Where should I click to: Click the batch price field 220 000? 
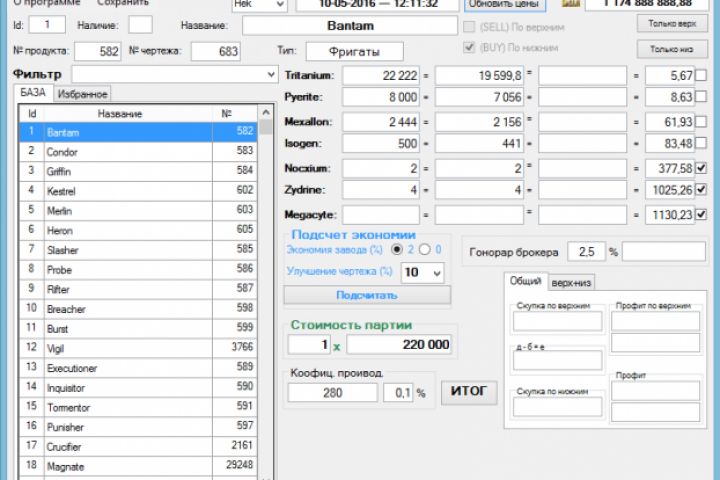tap(399, 344)
